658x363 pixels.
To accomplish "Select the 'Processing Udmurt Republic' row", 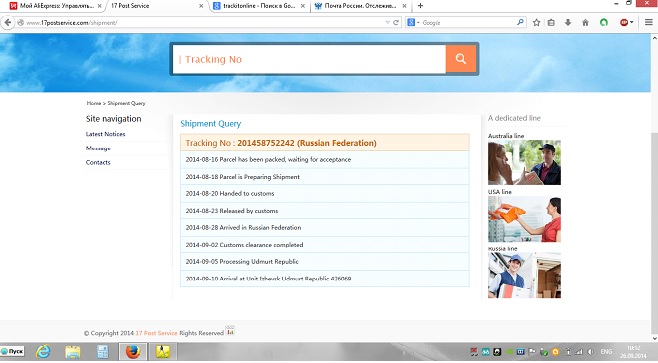I will 324,261.
